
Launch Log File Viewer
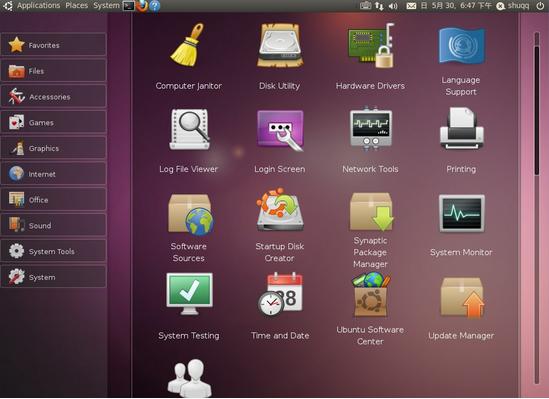[x=188, y=141]
